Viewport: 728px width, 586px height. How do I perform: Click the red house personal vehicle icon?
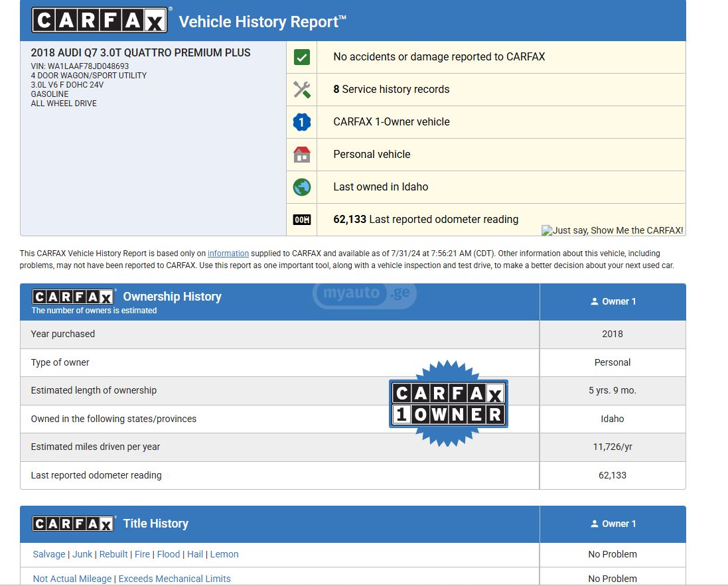(302, 155)
